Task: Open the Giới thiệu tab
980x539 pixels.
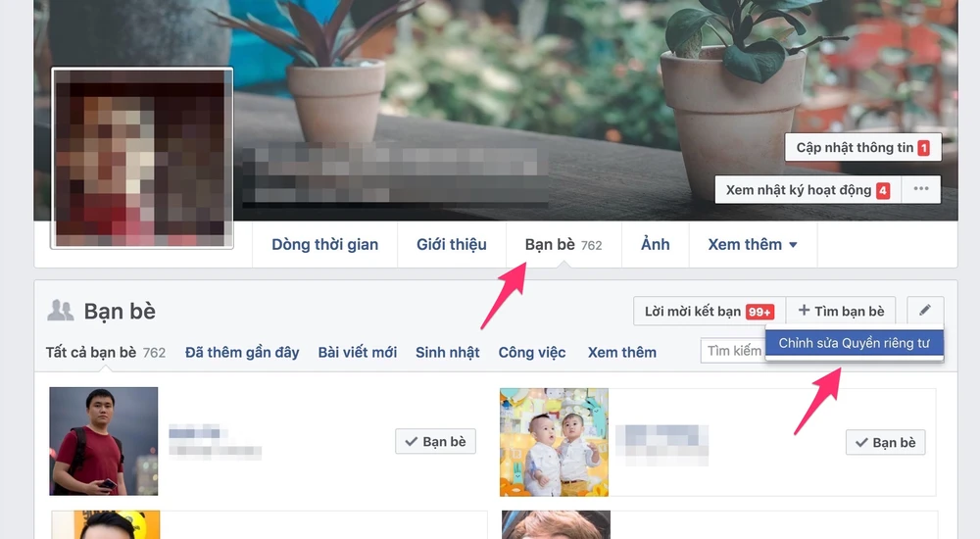Action: (451, 244)
